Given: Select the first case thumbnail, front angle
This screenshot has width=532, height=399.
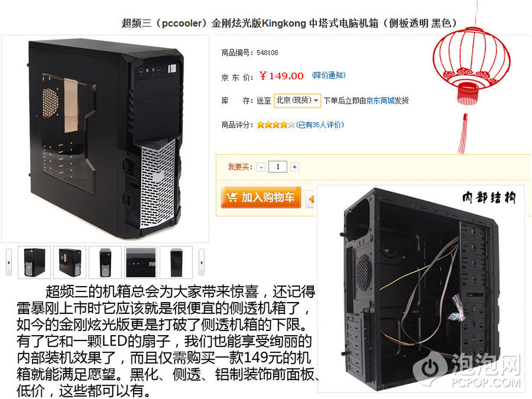Looking at the screenshot, I should [34, 262].
